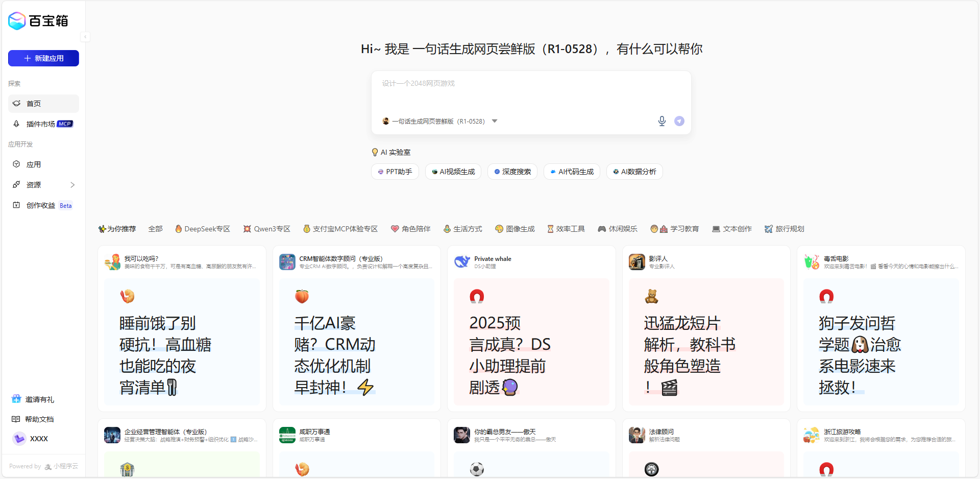Click the 邀请有礼 gift icon

[16, 399]
